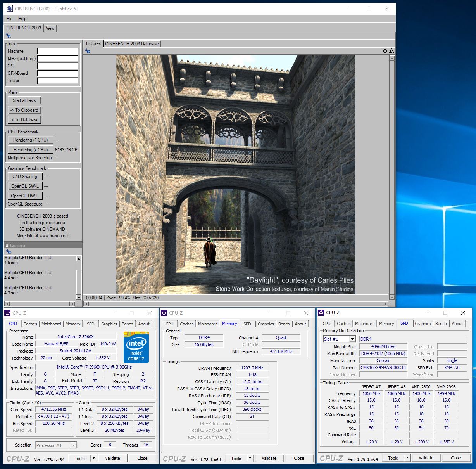Image resolution: width=476 pixels, height=469 pixels.
Task: Click the To Database button
Action: pos(24,120)
